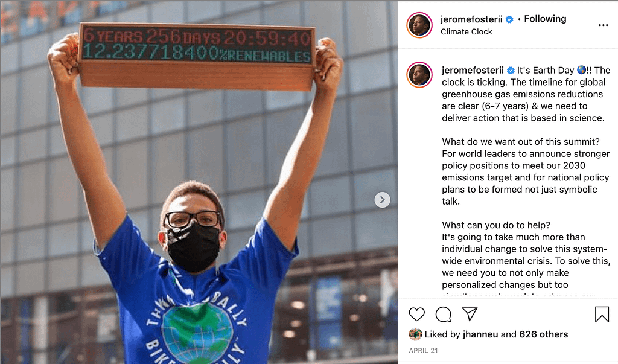Click the APRIL 21 post date
This screenshot has width=618, height=364.
click(x=423, y=350)
